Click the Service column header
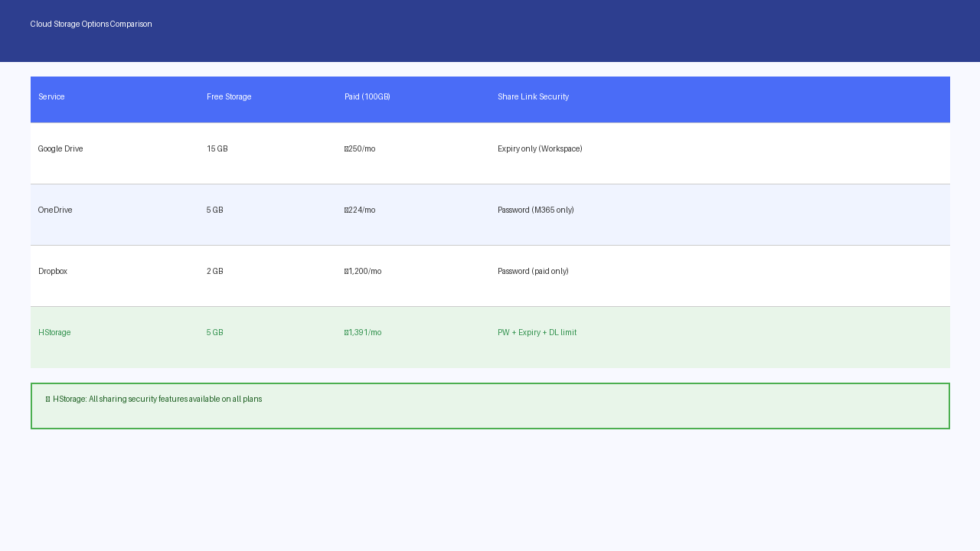This screenshot has height=551, width=980. [51, 97]
